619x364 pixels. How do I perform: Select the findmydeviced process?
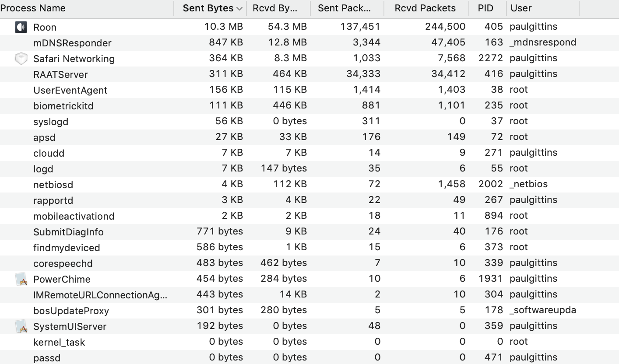(67, 248)
